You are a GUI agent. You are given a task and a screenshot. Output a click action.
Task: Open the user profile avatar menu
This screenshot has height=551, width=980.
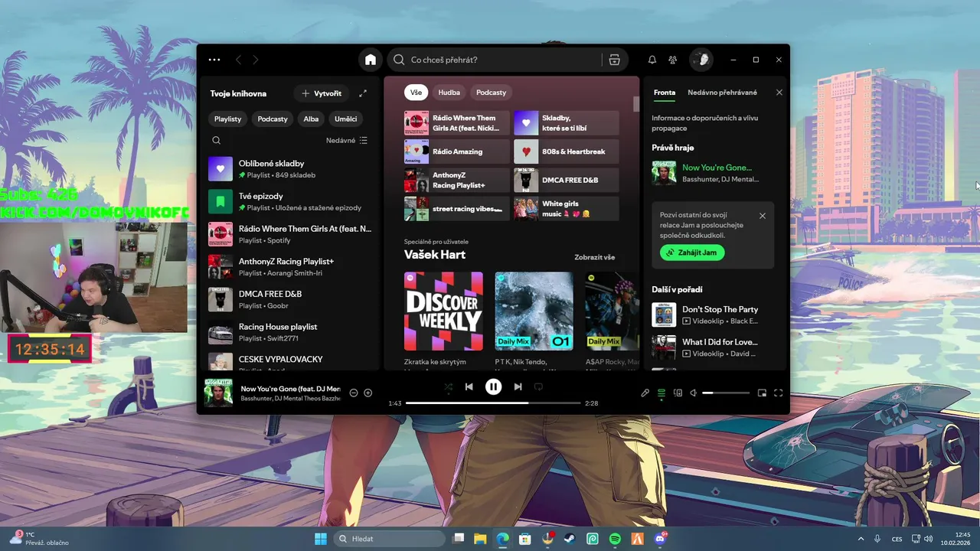701,60
